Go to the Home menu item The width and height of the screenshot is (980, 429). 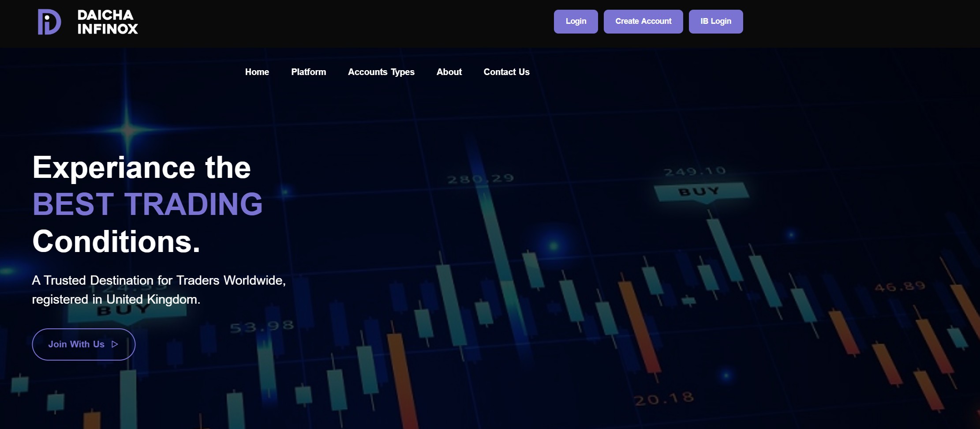[x=257, y=72]
